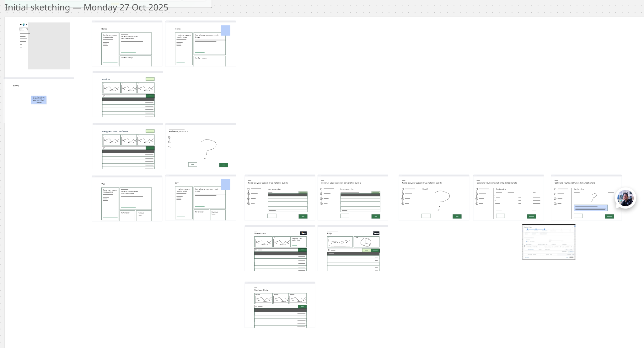Select the 'Reallocate your EACs' heading
Screen dimensions: 644x348
pos(178,131)
